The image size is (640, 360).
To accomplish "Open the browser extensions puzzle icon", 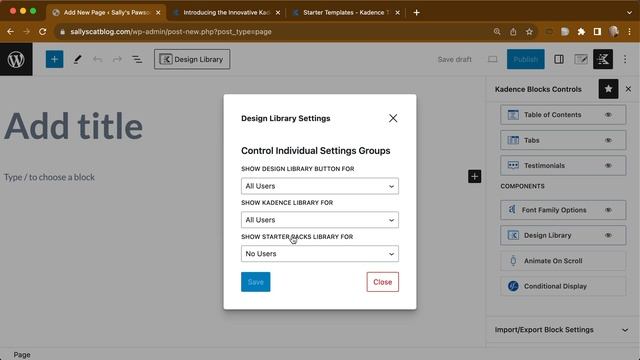I will 581,31.
